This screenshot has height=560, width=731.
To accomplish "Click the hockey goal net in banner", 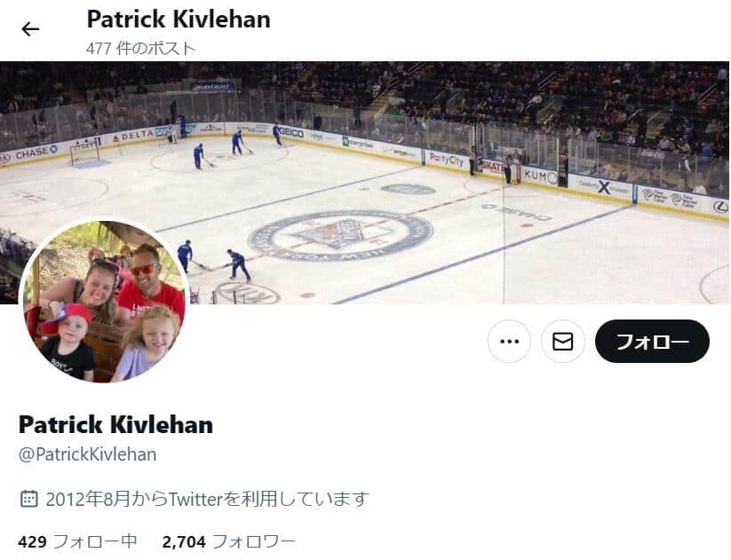I will coord(85,154).
